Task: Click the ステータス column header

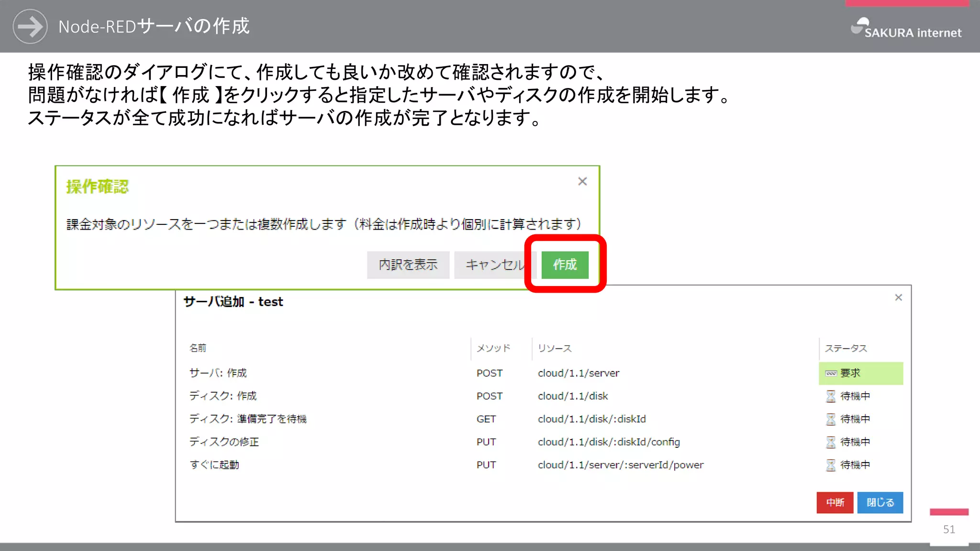Action: 846,348
